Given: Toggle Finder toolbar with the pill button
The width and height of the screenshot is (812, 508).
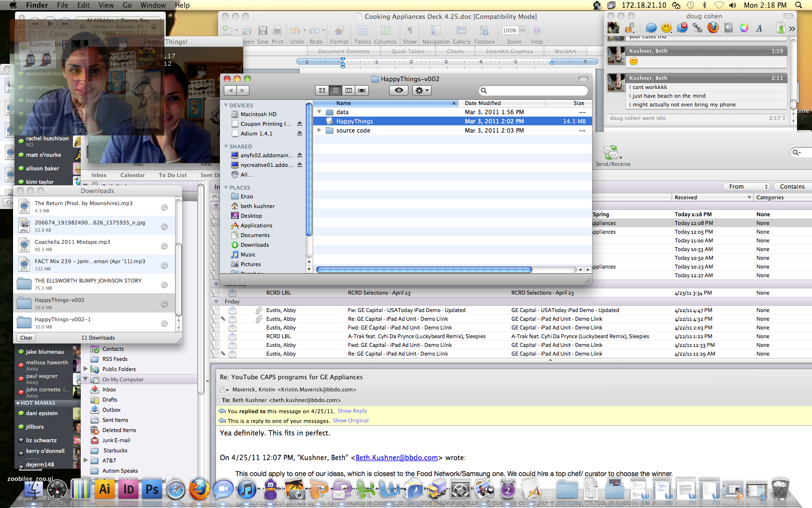Looking at the screenshot, I should tap(583, 79).
